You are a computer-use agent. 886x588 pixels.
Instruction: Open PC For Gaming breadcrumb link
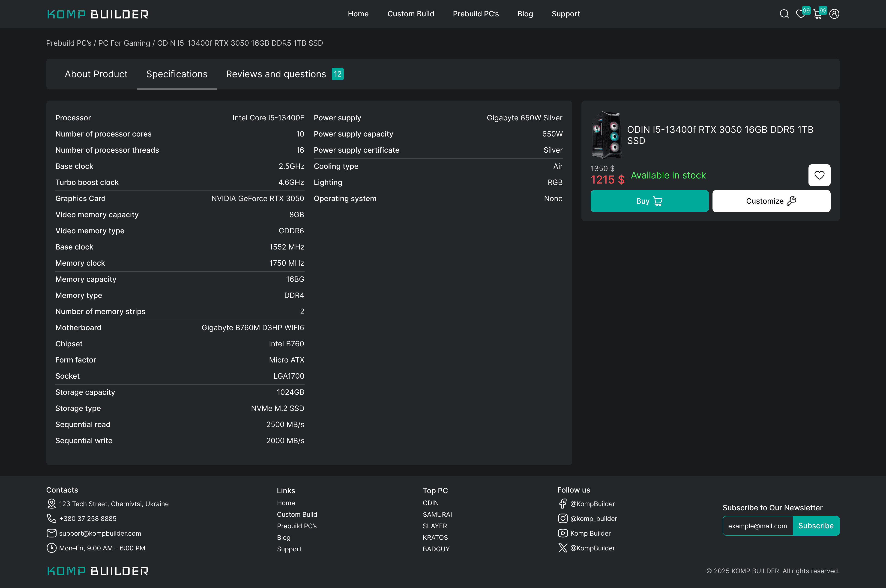[x=124, y=43]
